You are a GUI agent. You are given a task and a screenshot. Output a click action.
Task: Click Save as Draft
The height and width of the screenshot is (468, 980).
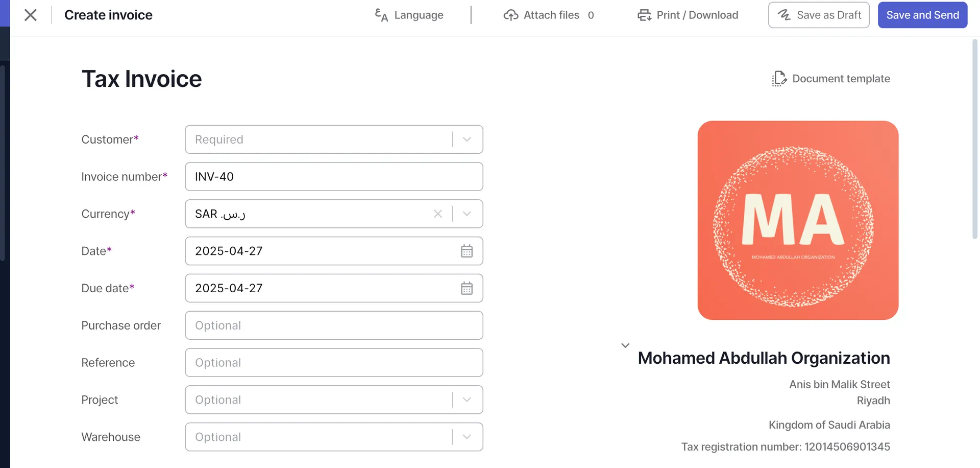818,15
